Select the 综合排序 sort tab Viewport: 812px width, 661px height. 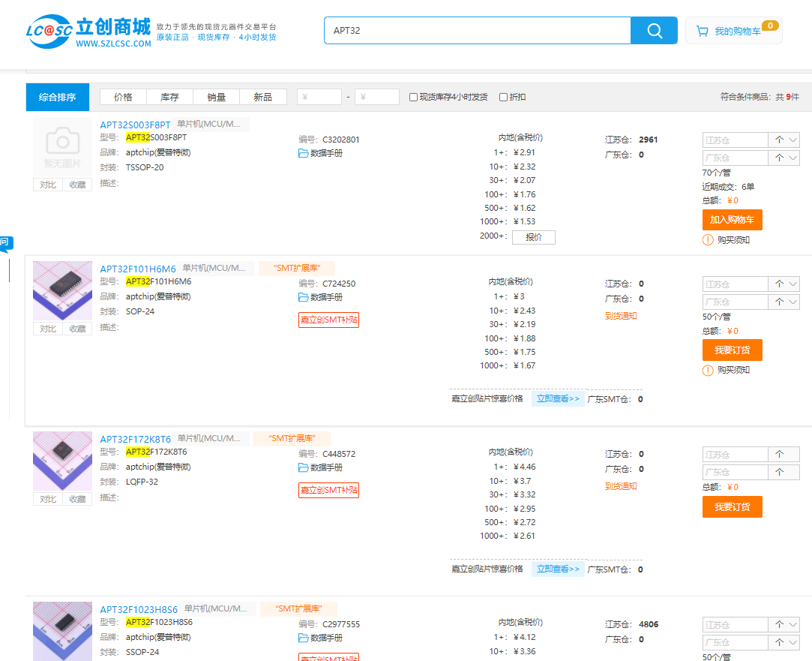[58, 97]
